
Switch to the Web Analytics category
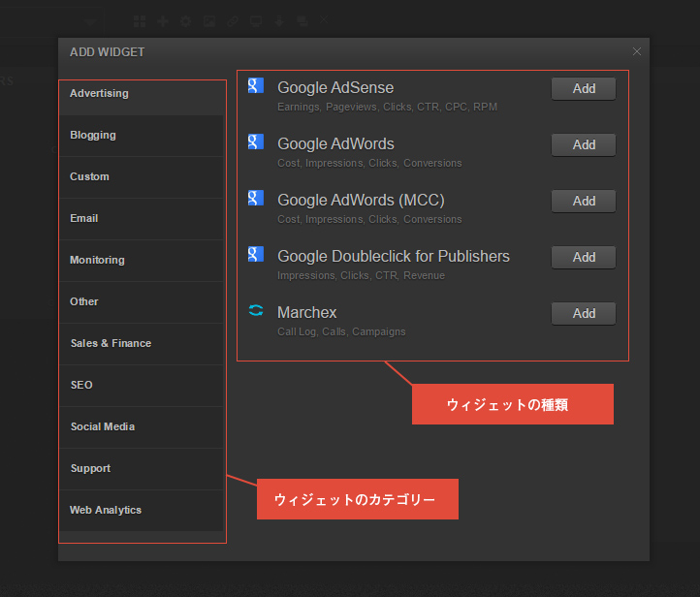click(142, 511)
